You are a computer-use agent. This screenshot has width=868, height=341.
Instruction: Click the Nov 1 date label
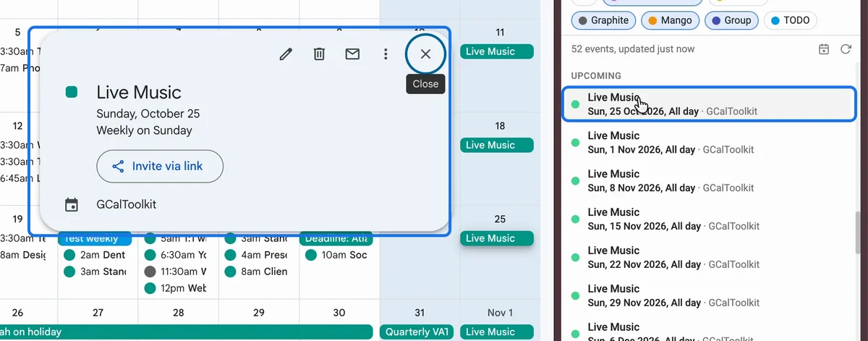pyautogui.click(x=500, y=313)
